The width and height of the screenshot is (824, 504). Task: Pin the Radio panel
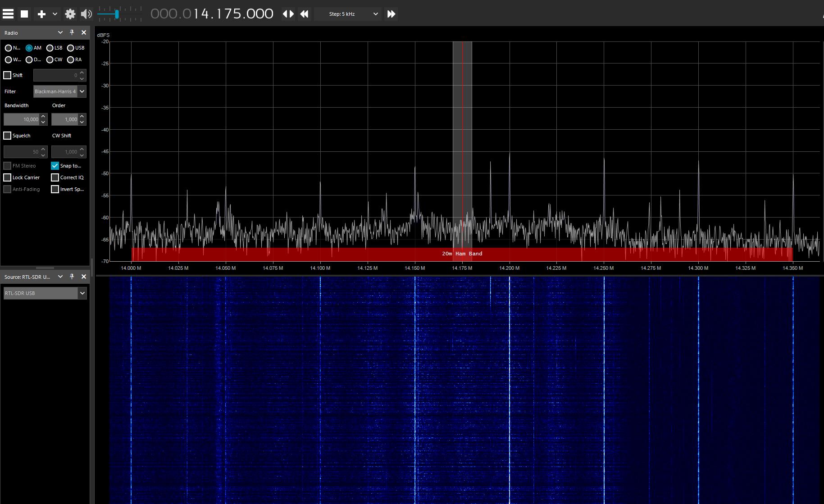tap(72, 32)
